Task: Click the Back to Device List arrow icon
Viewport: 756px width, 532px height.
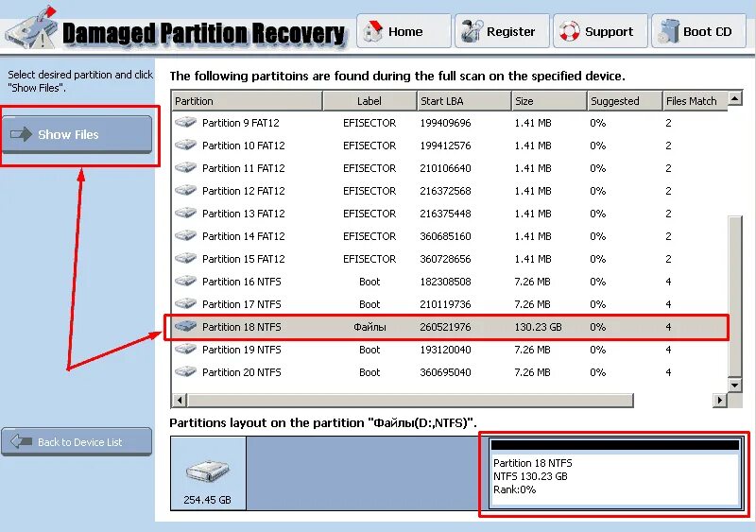Action: click(x=21, y=441)
